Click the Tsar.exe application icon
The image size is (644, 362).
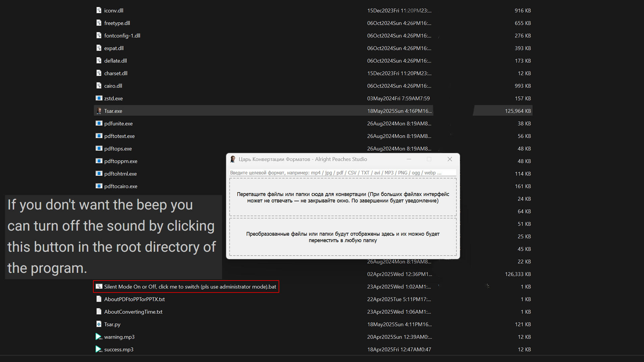coord(99,111)
